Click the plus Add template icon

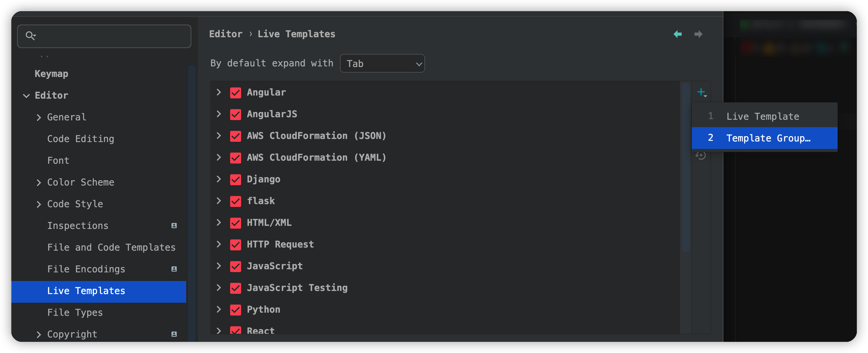point(701,92)
